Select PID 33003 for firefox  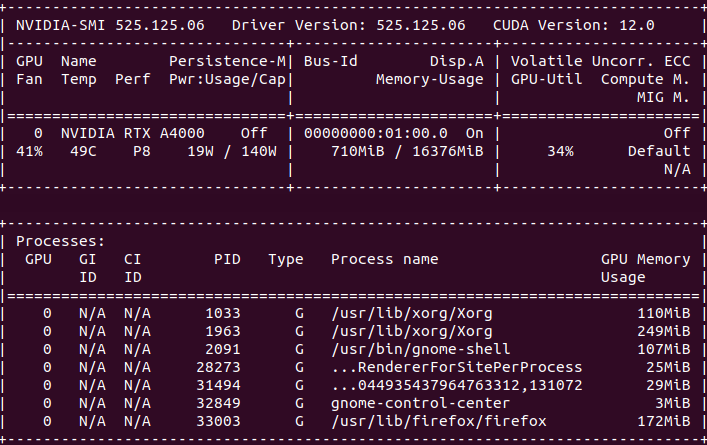(x=218, y=422)
